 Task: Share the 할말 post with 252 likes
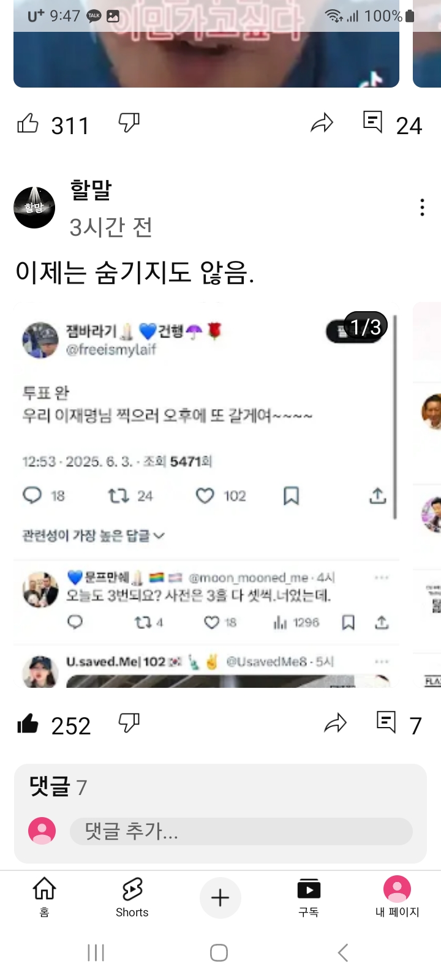coord(336,723)
